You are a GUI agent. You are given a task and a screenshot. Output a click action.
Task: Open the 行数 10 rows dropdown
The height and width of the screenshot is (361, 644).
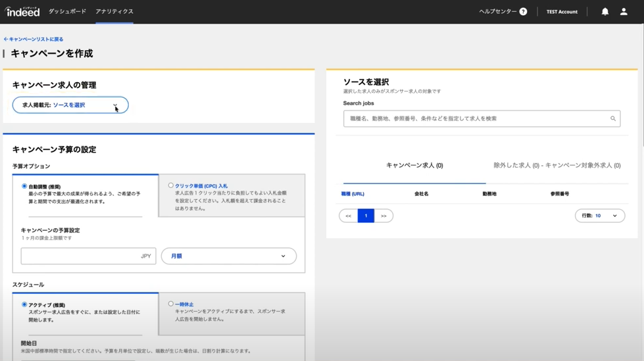[x=599, y=216]
